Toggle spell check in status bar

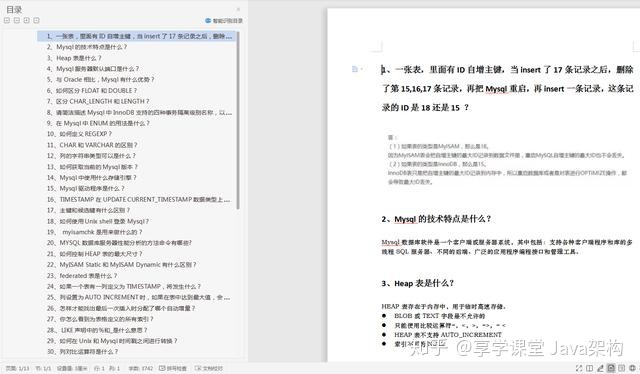(x=172, y=368)
